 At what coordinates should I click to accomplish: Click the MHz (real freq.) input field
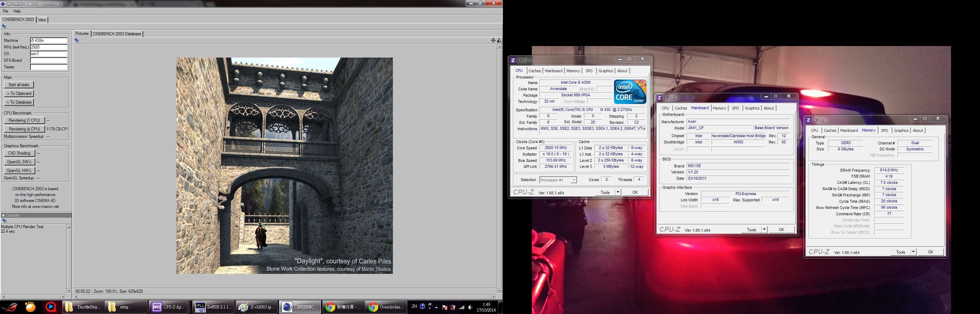[x=49, y=47]
